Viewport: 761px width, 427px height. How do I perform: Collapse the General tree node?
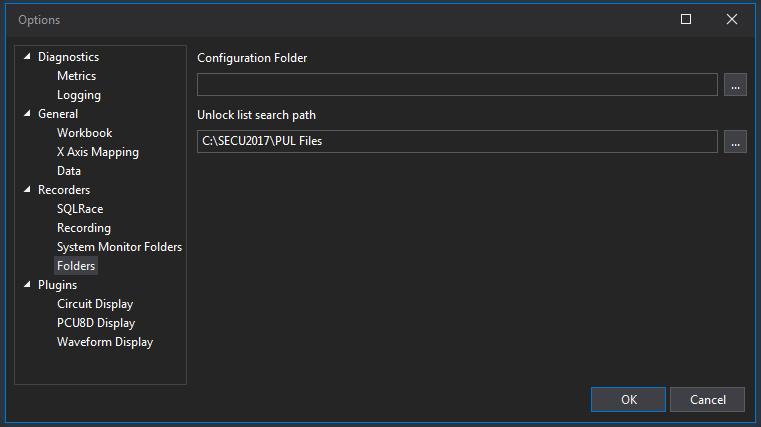click(27, 114)
